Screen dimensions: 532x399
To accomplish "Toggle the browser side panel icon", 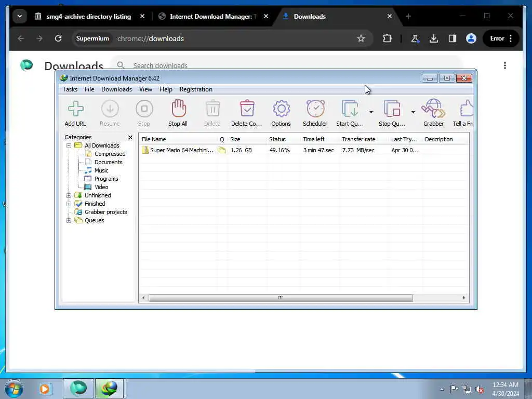I will pos(453,38).
